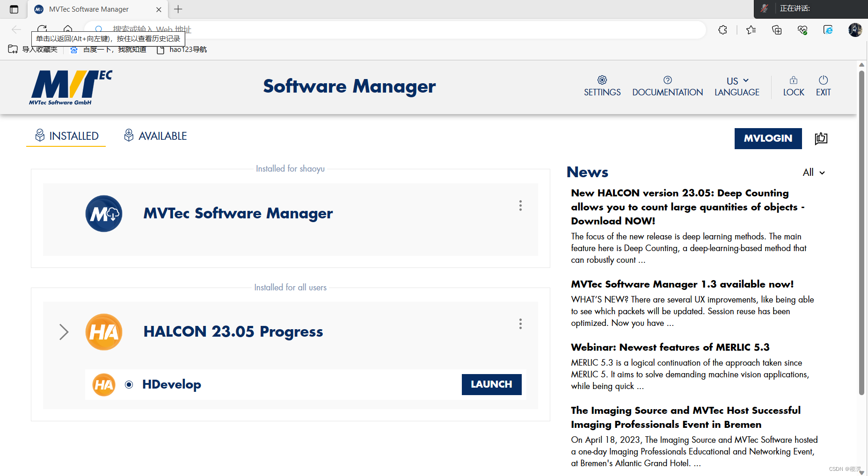
Task: Click the browser address bar
Action: (x=395, y=30)
